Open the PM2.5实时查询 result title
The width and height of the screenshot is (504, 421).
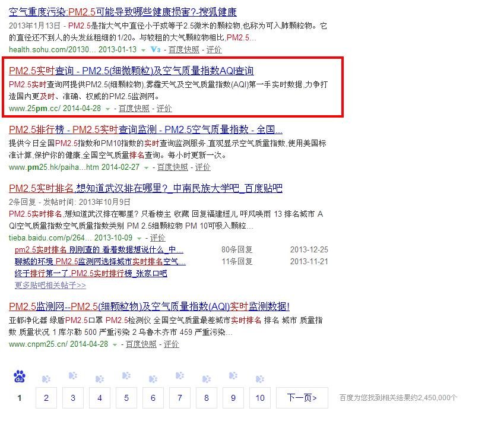pos(131,71)
